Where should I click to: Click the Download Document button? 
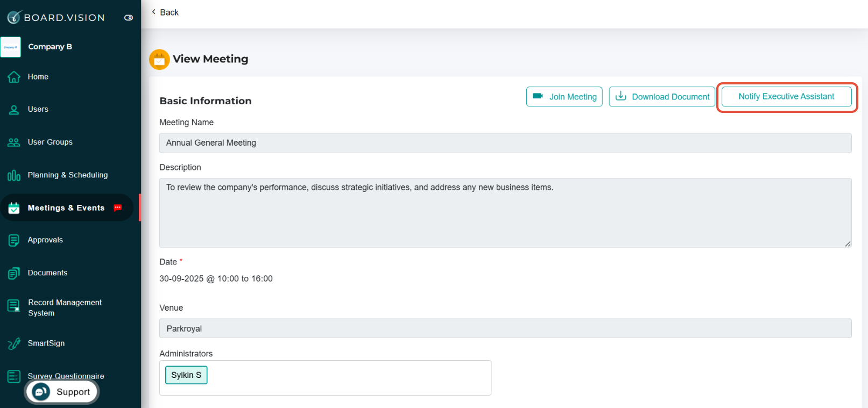point(662,97)
